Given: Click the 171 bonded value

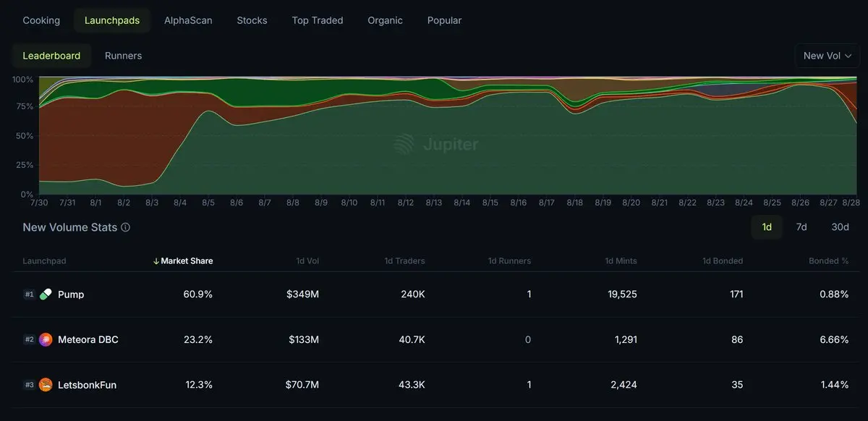Looking at the screenshot, I should click(735, 294).
